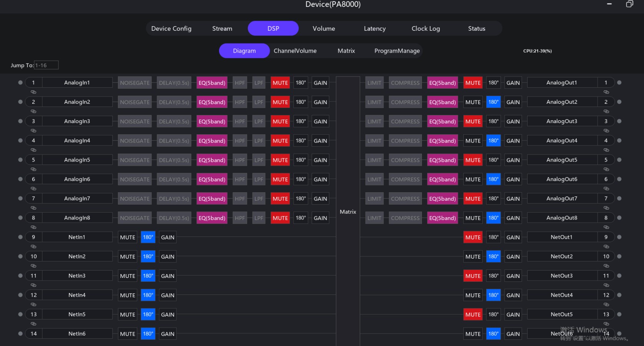This screenshot has width=644, height=346.
Task: Open the GAIN control for NetOut3
Action: pyautogui.click(x=513, y=276)
